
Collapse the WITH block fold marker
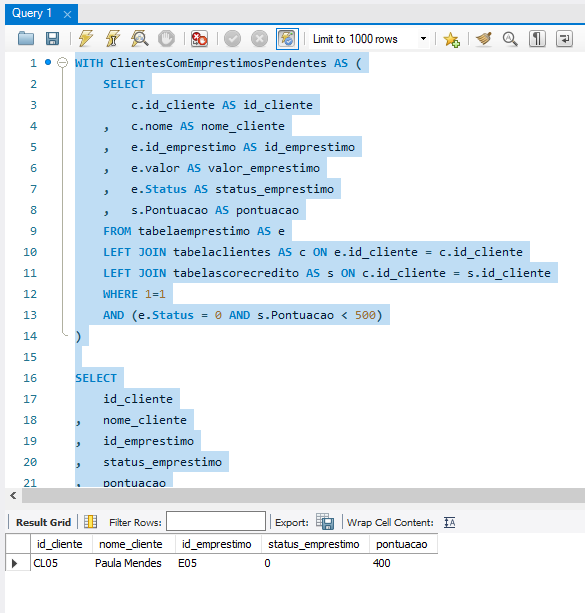(62, 63)
